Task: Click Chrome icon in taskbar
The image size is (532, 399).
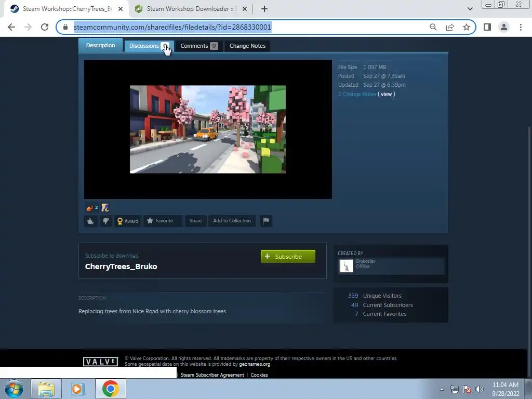Action: point(110,389)
